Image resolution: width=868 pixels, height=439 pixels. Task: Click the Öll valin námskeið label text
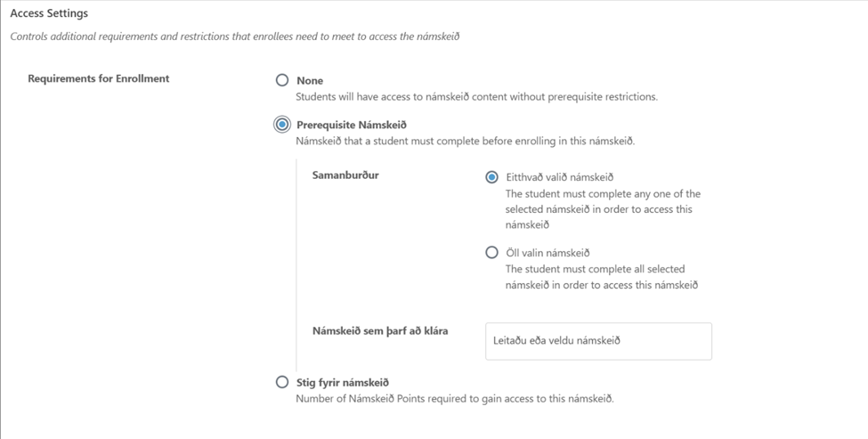[x=548, y=253]
